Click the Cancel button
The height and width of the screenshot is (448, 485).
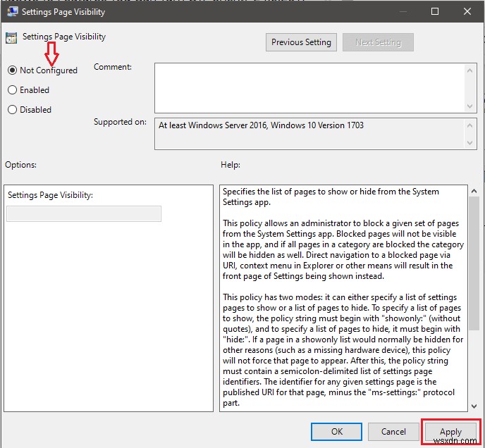coord(393,431)
